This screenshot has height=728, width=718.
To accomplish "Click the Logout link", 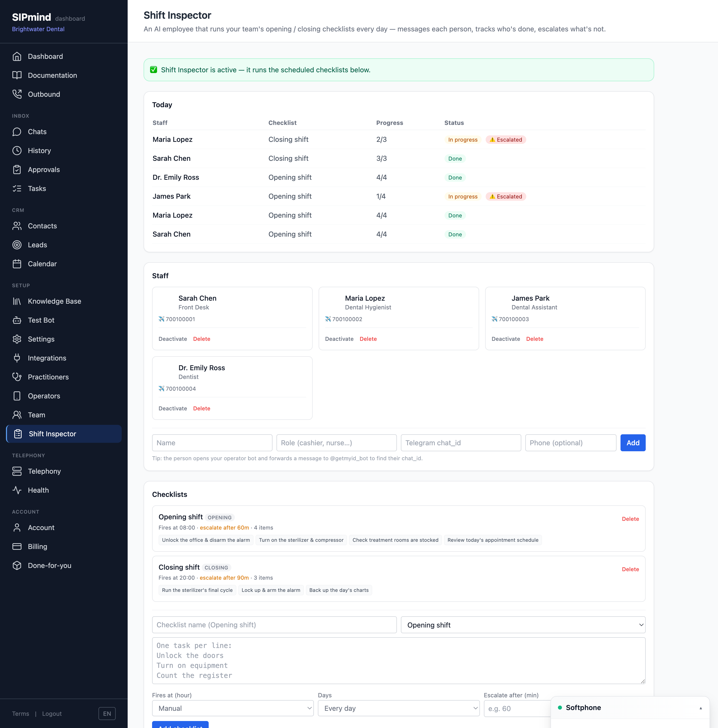I will point(52,714).
